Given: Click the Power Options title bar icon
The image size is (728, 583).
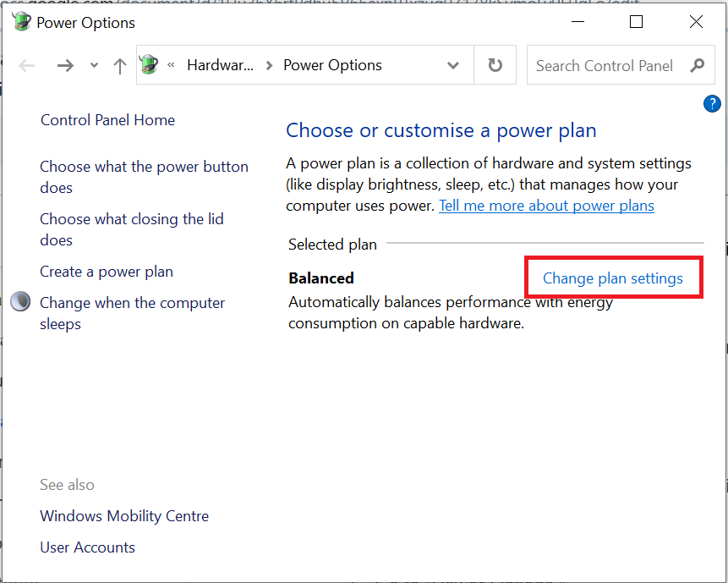Looking at the screenshot, I should coord(21,22).
